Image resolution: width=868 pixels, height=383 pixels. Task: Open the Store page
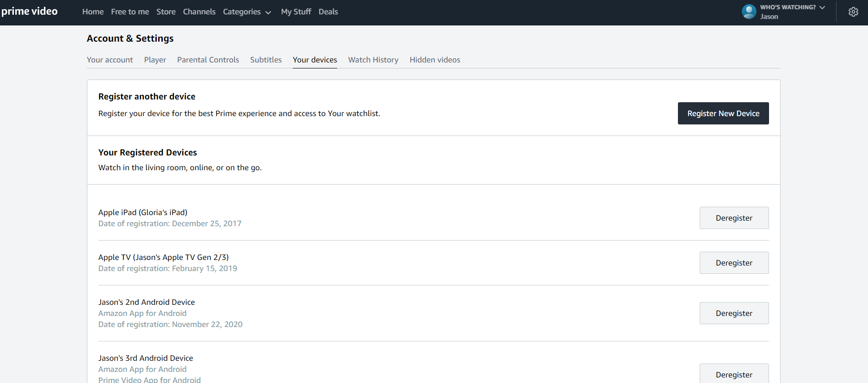(166, 12)
